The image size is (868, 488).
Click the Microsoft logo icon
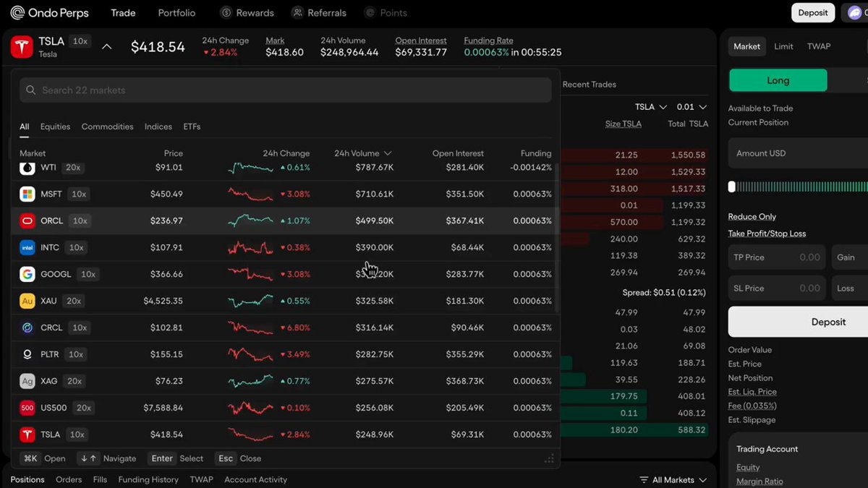[x=27, y=194]
